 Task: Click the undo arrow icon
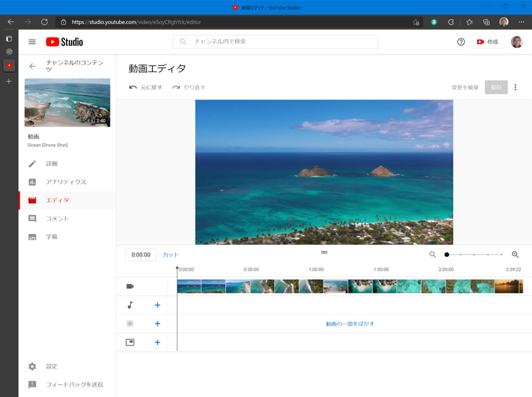pyautogui.click(x=133, y=88)
